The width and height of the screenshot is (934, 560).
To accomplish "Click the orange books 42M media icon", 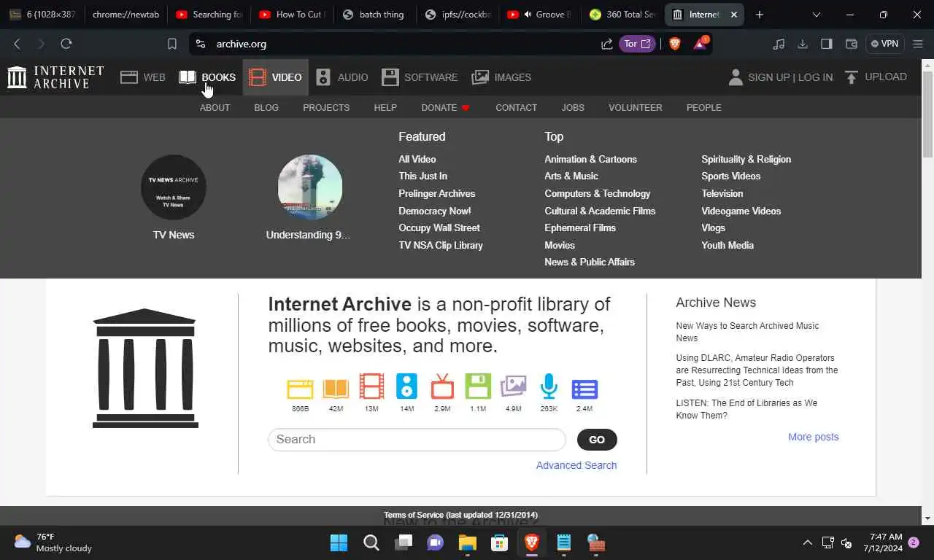I will point(336,389).
